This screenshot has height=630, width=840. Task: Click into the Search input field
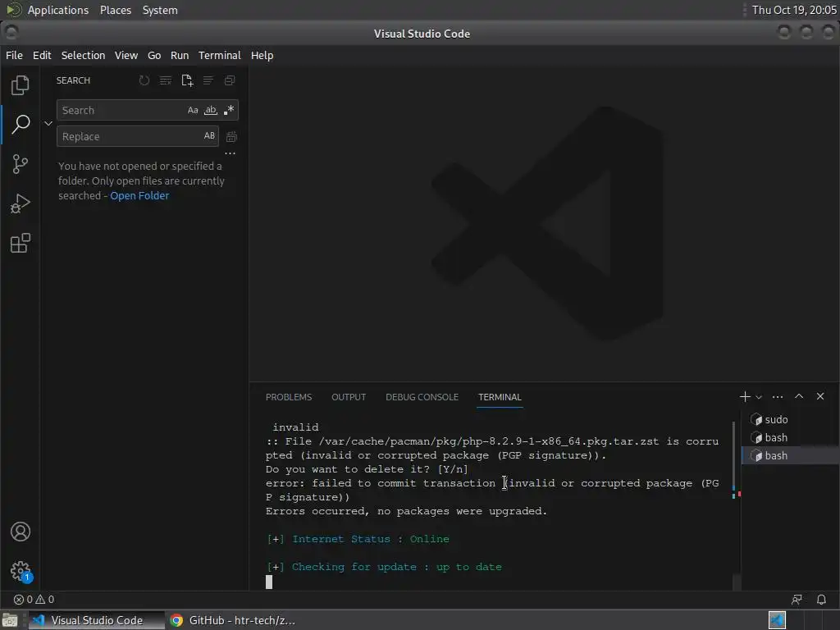[122, 111]
